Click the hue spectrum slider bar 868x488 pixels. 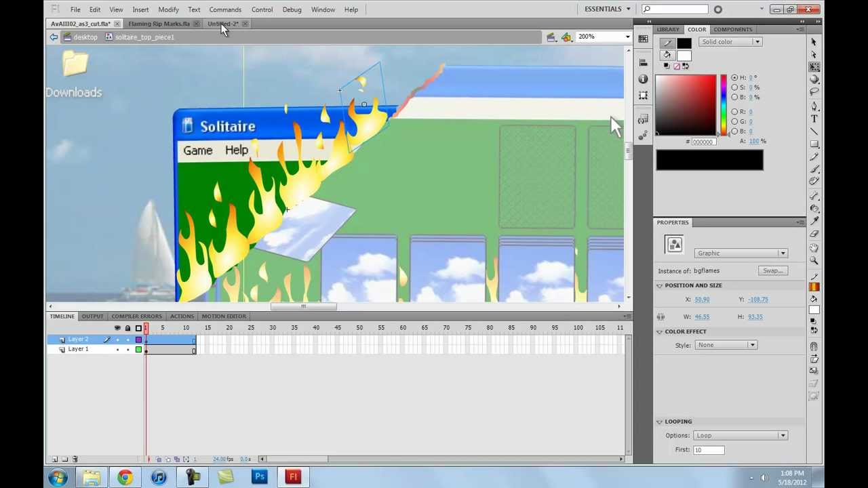click(724, 104)
